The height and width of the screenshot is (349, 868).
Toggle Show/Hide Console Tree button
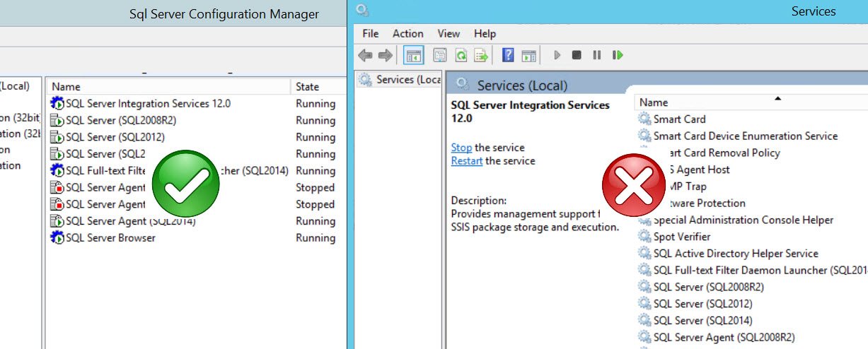coord(412,55)
